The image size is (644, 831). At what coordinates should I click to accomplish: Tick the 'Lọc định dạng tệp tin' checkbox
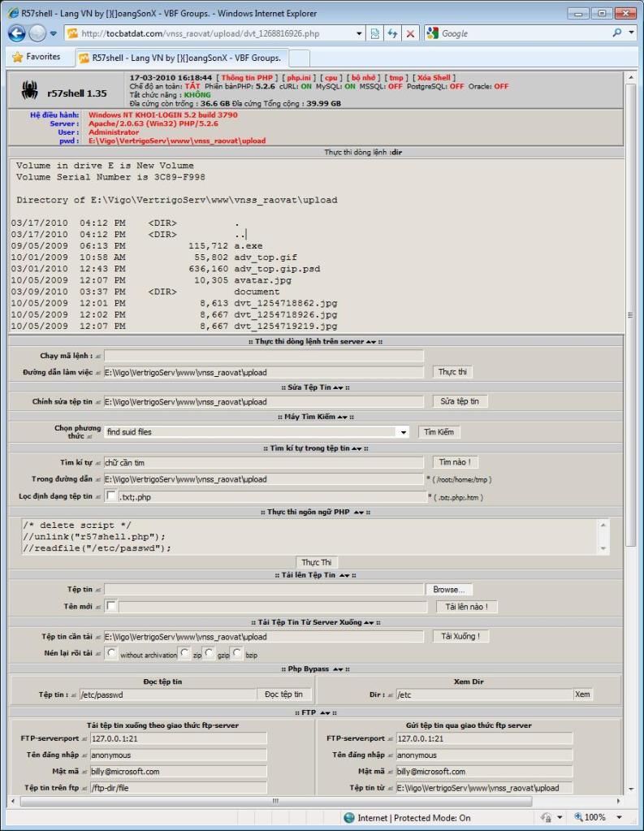click(x=110, y=496)
